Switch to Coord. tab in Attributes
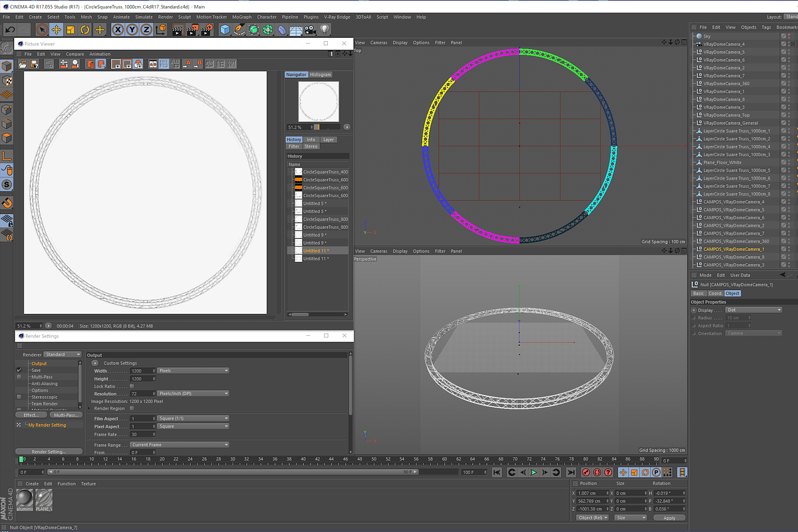The height and width of the screenshot is (532, 798). (715, 293)
